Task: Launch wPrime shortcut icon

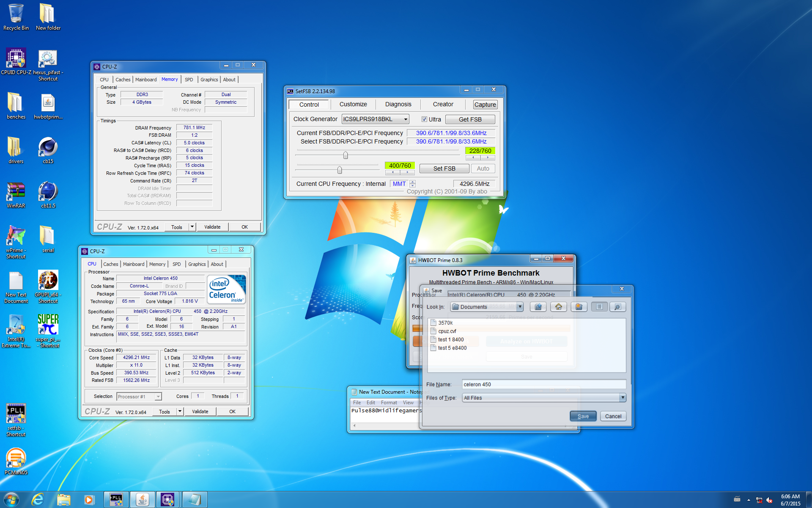Action: [16, 242]
